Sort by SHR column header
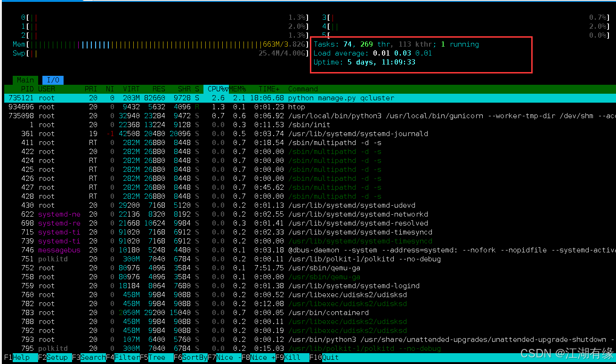616x364 pixels. pyautogui.click(x=184, y=89)
